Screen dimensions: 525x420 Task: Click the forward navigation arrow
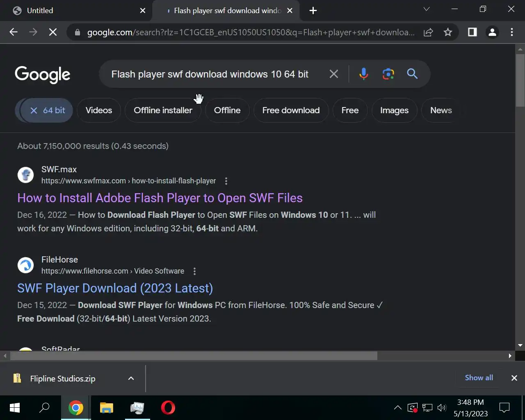pos(33,32)
